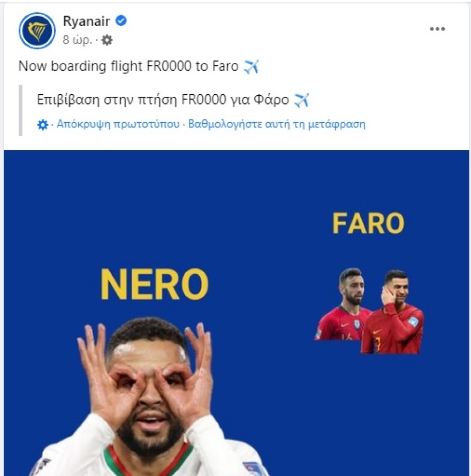This screenshot has height=476, width=471.
Task: Click 'Βαθμολογήστε αυτή τη μετάφραση' link
Action: click(277, 124)
